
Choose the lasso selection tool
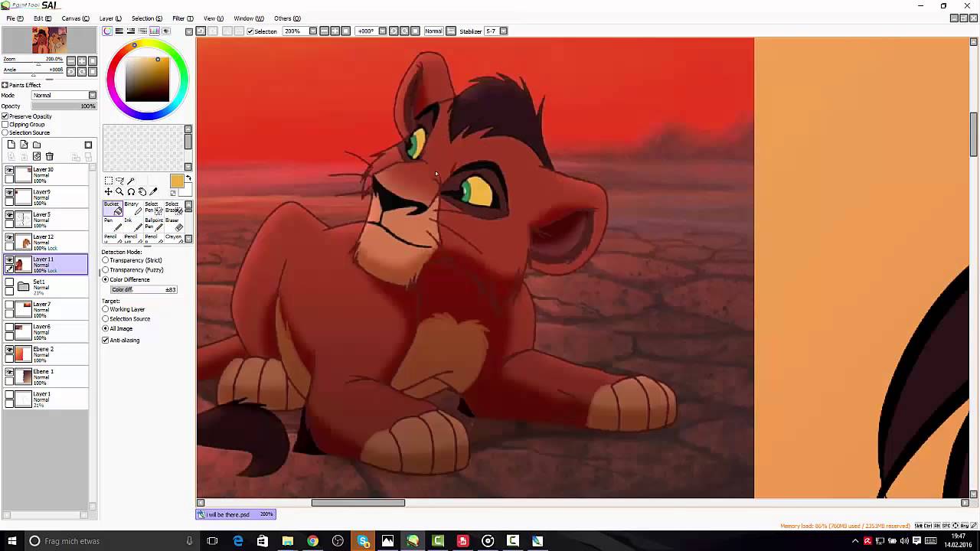(119, 181)
